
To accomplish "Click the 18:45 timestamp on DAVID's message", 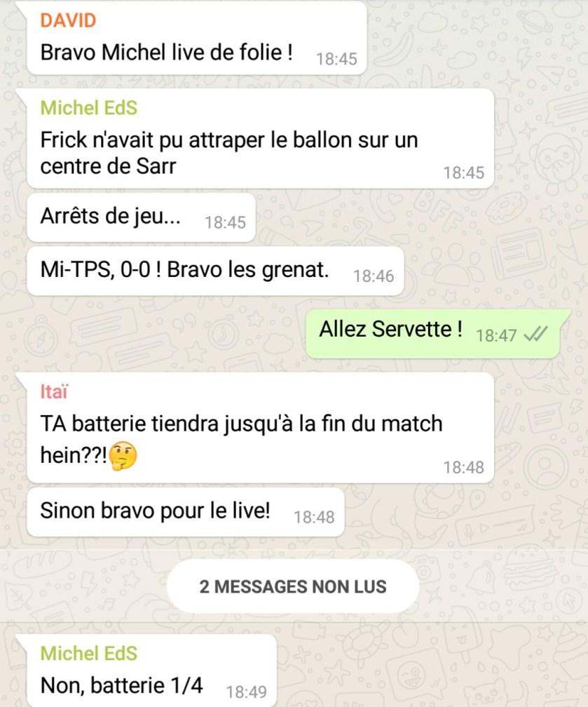I will (x=336, y=59).
